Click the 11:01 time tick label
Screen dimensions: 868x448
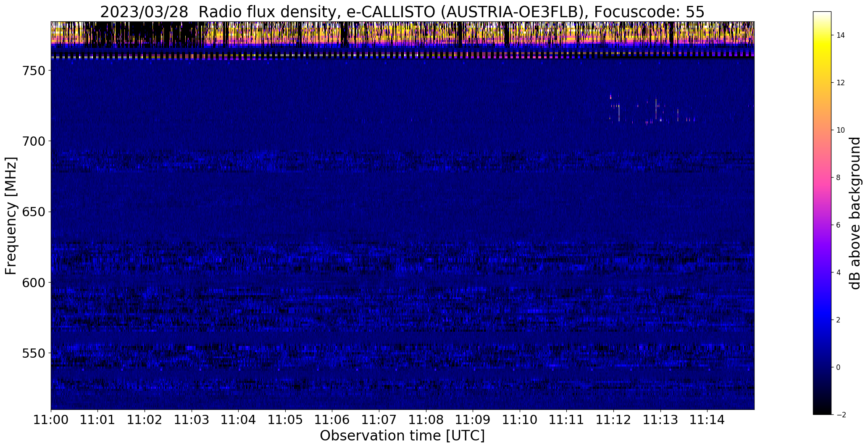pyautogui.click(x=98, y=420)
